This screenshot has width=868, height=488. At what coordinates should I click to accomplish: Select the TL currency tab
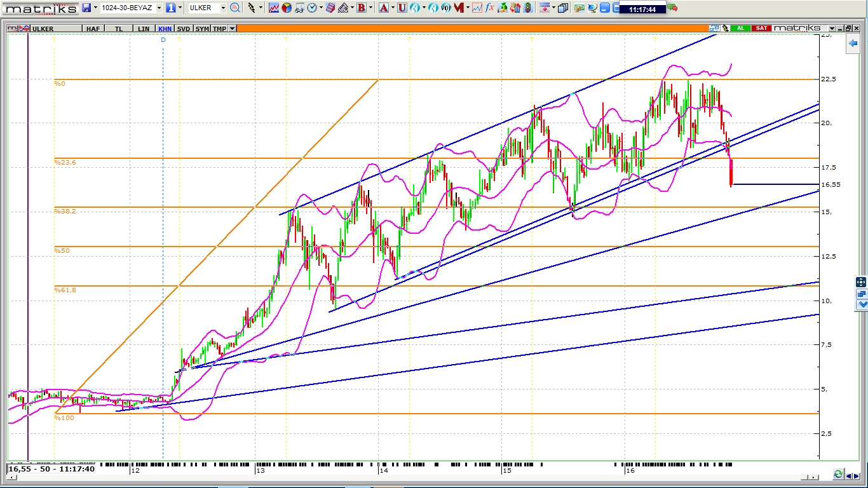tap(119, 29)
